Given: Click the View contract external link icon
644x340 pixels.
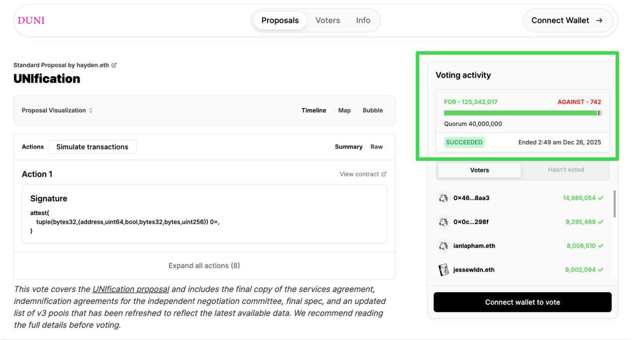Looking at the screenshot, I should 384,174.
